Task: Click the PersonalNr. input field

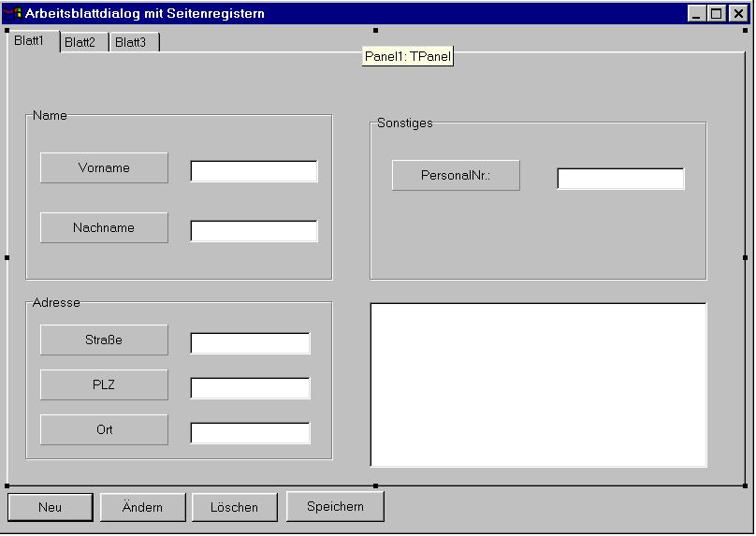Action: pyautogui.click(x=620, y=179)
